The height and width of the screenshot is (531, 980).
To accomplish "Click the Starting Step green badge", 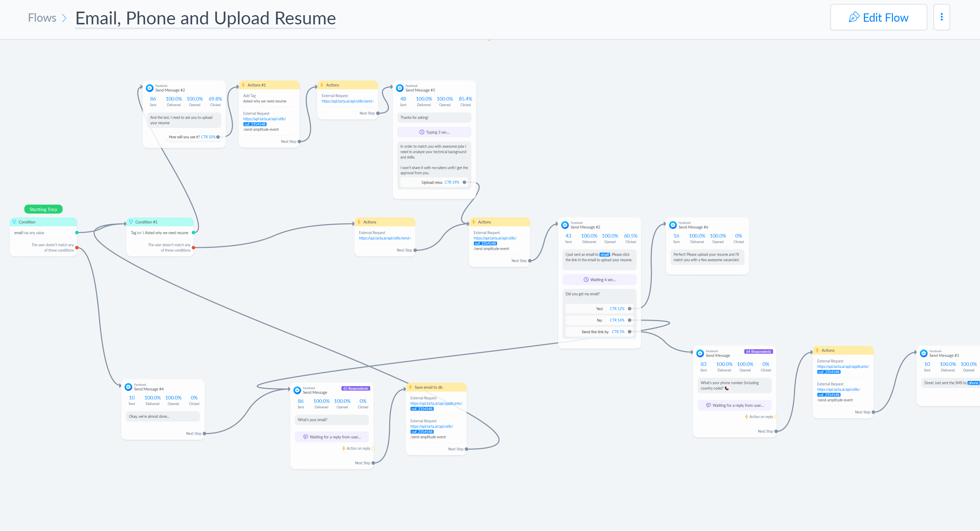I will click(43, 209).
